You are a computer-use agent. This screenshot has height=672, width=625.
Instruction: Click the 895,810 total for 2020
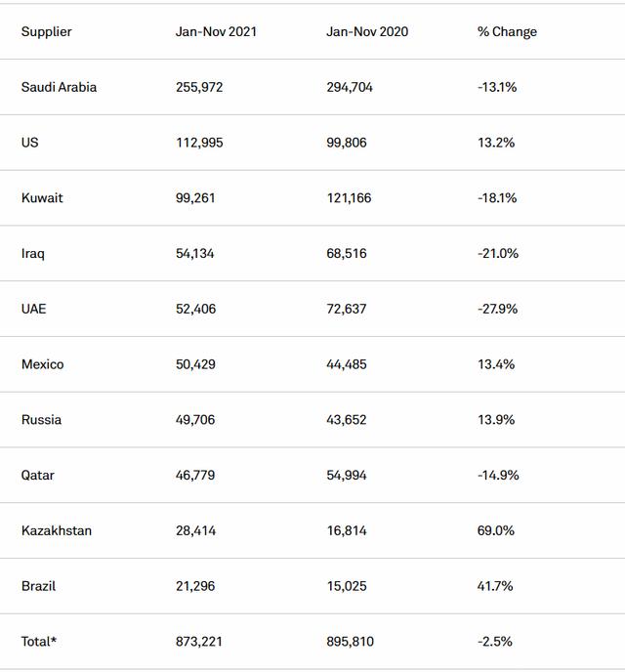350,642
